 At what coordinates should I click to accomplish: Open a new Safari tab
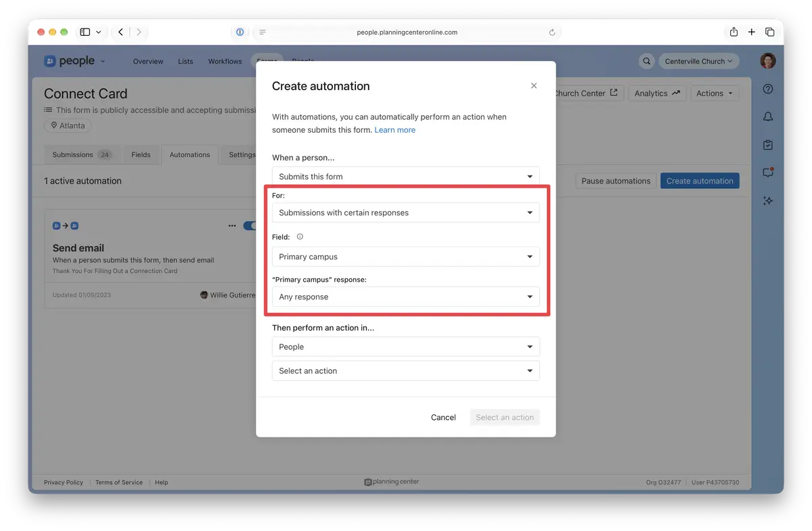(752, 32)
